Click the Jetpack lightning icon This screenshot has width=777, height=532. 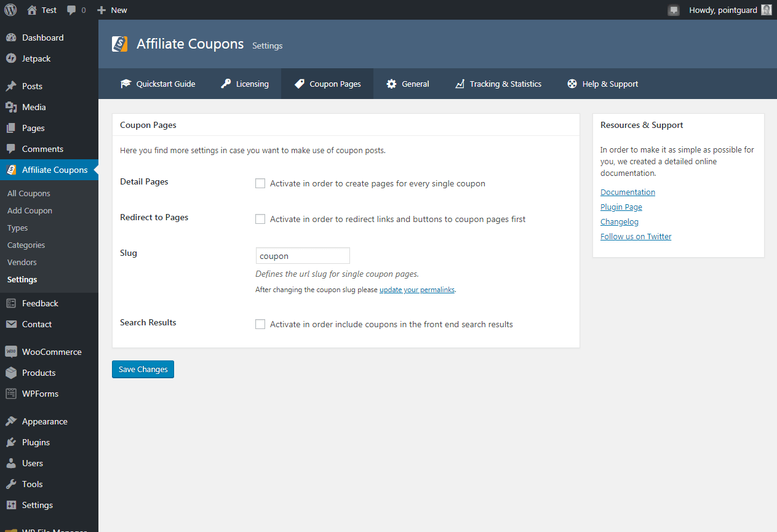click(x=11, y=58)
